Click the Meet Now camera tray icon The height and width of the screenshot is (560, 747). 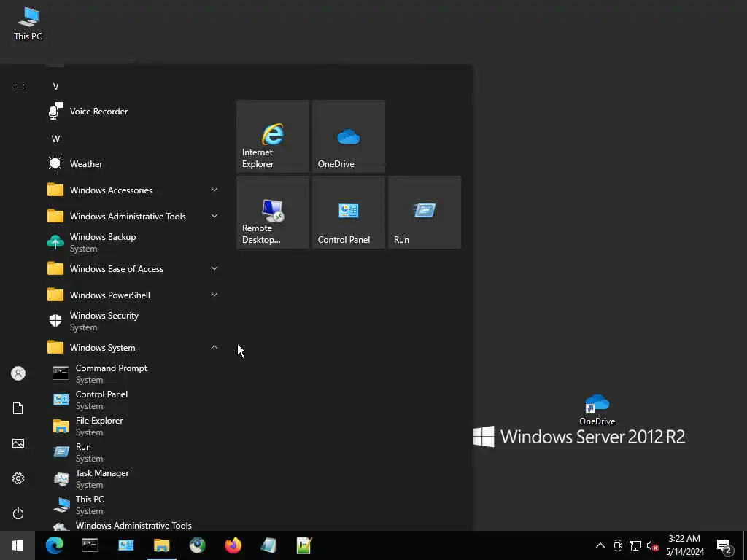pos(618,545)
